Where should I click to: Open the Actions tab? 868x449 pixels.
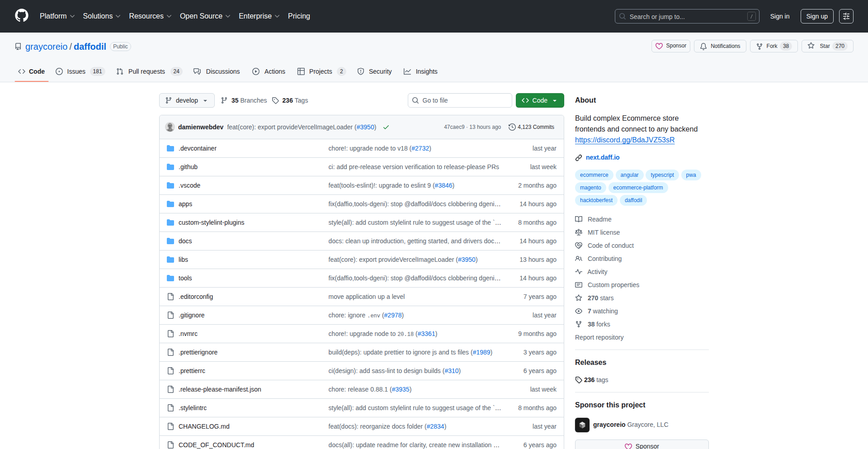tap(269, 71)
